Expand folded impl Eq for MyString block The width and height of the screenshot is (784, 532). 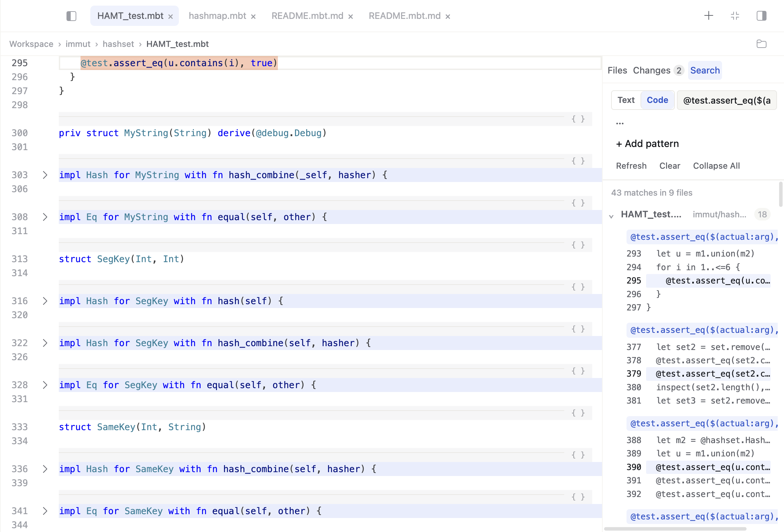tap(45, 217)
